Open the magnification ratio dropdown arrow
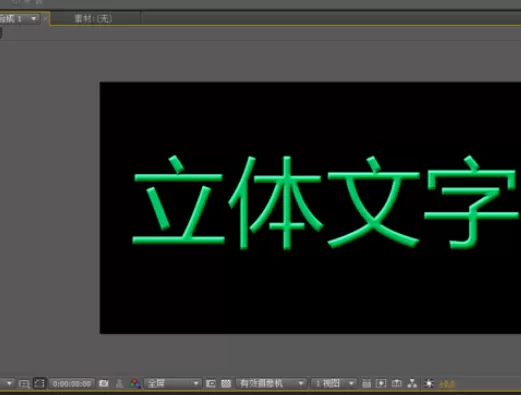The image size is (521, 395). coord(9,384)
